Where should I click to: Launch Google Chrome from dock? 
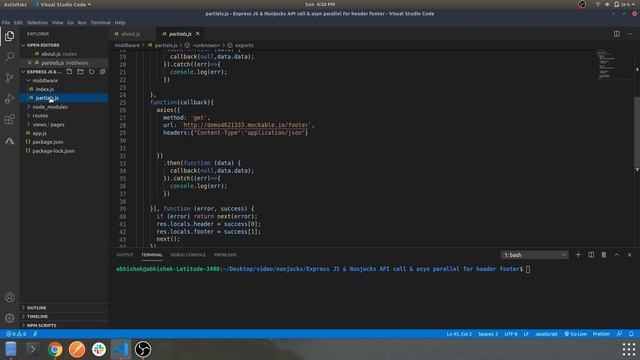55,349
